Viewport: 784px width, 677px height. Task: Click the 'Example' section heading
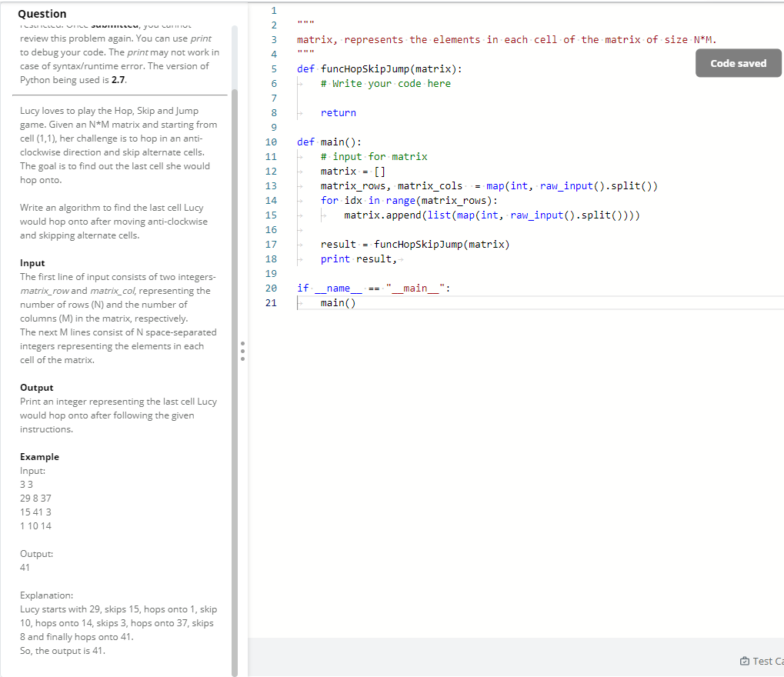click(39, 456)
